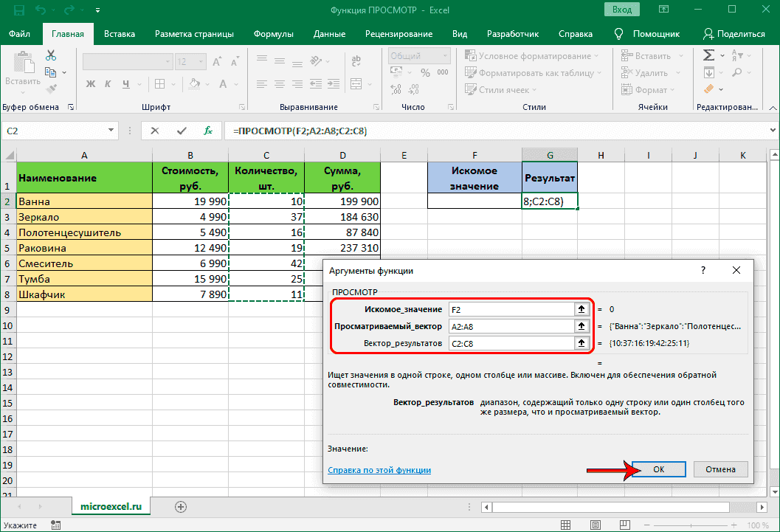Add a new sheet with plus icon
The image size is (780, 532).
pyautogui.click(x=181, y=507)
